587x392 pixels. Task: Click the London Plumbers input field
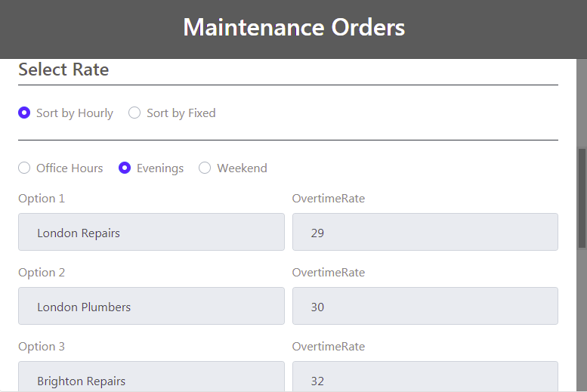click(151, 306)
